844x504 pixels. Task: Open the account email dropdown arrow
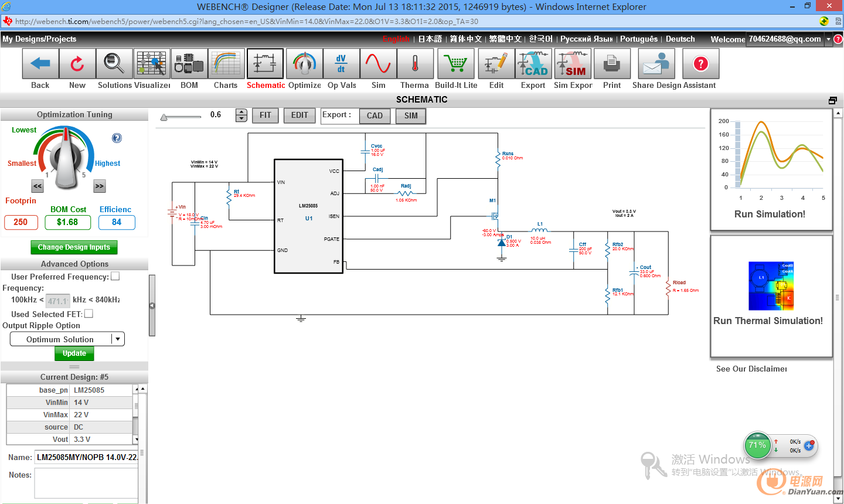829,39
